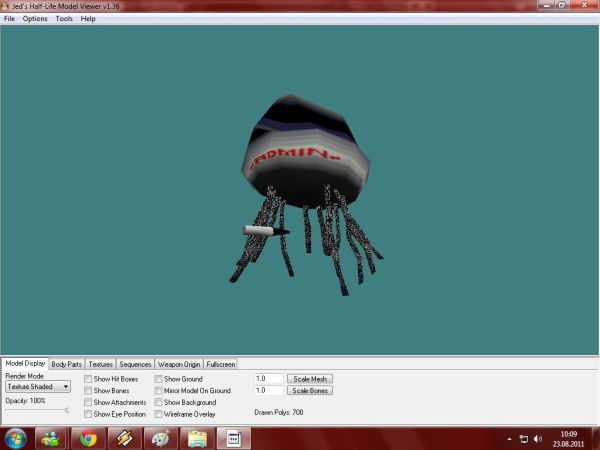Viewport: 600px width, 450px height.
Task: Enable Show Hit Boxes checkbox
Action: [88, 380]
